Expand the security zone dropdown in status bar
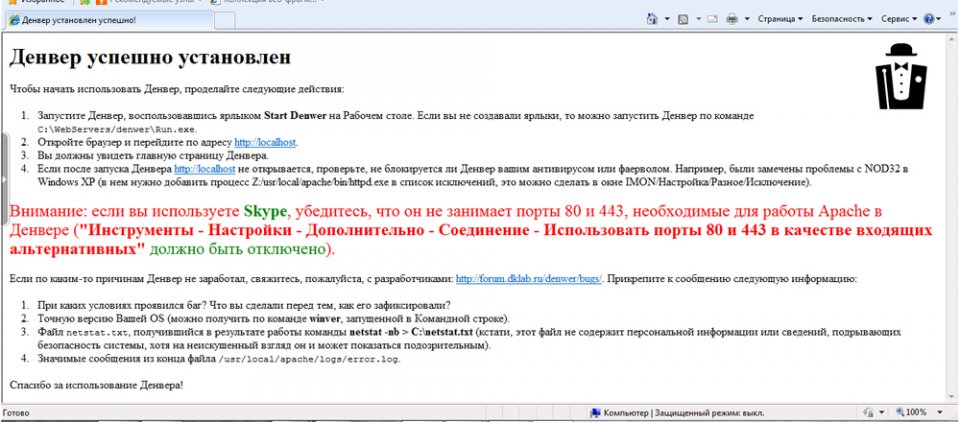The image size is (960, 422). tap(882, 412)
